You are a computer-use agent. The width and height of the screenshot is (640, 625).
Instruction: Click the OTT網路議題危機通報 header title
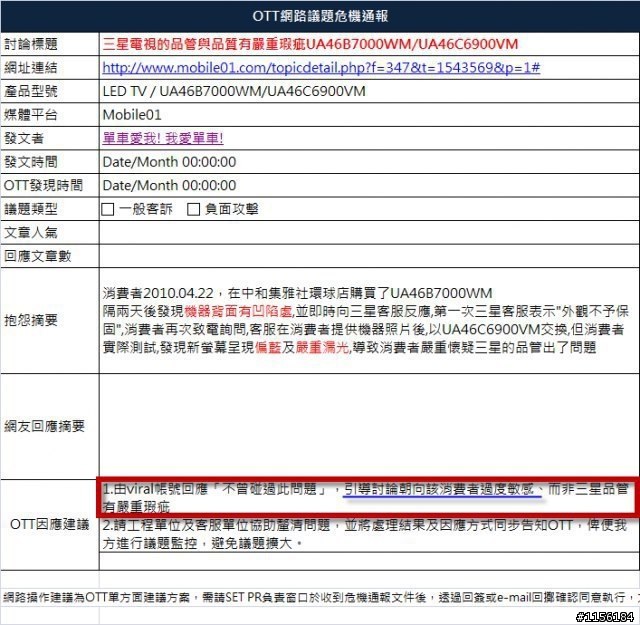coord(320,16)
